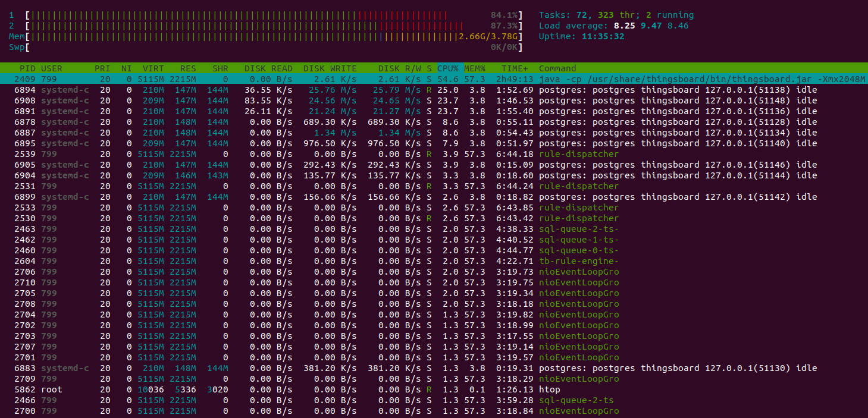The height and width of the screenshot is (418, 868).
Task: Sort by the VIRT column header
Action: click(153, 68)
